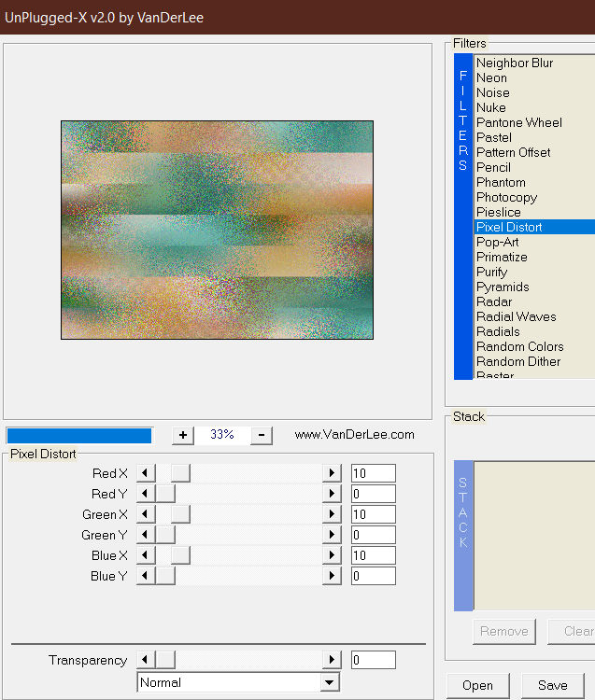The width and height of the screenshot is (595, 700).
Task: Click the Red X value field
Action: click(x=373, y=473)
